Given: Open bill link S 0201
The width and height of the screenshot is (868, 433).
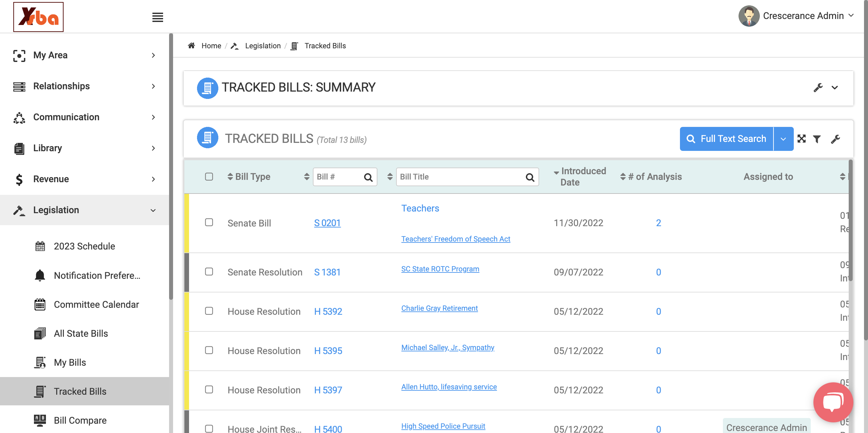Looking at the screenshot, I should (327, 223).
